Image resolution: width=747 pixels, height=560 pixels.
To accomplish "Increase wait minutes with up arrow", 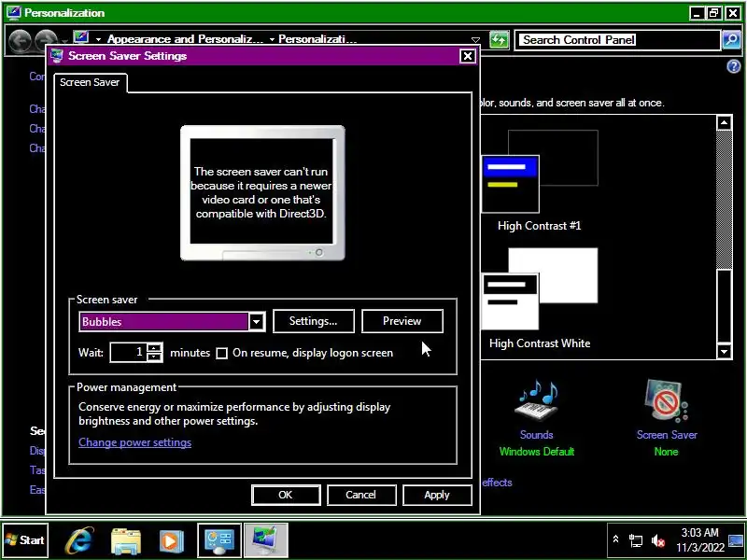I will [154, 347].
